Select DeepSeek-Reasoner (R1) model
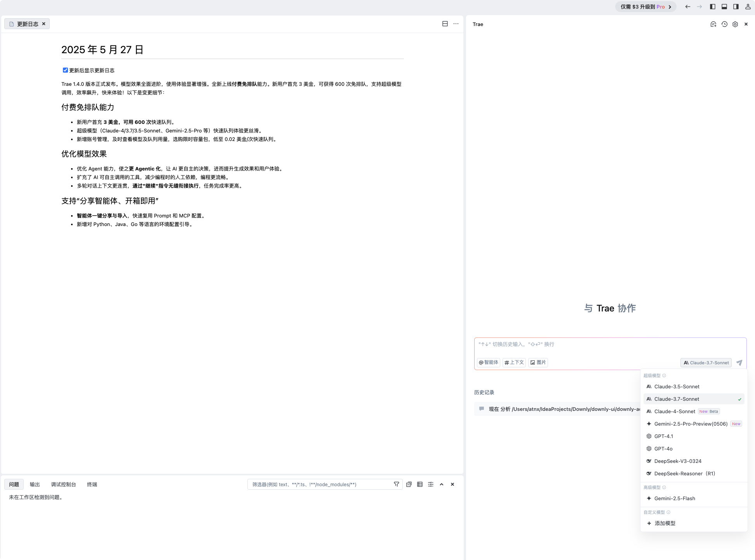 (x=694, y=473)
